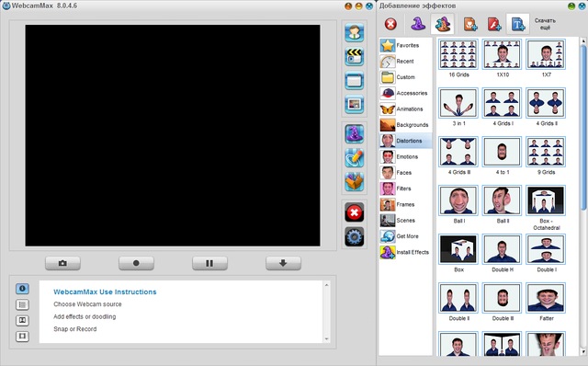The width and height of the screenshot is (588, 366).
Task: Apply the Fatter distortion
Action: click(546, 298)
